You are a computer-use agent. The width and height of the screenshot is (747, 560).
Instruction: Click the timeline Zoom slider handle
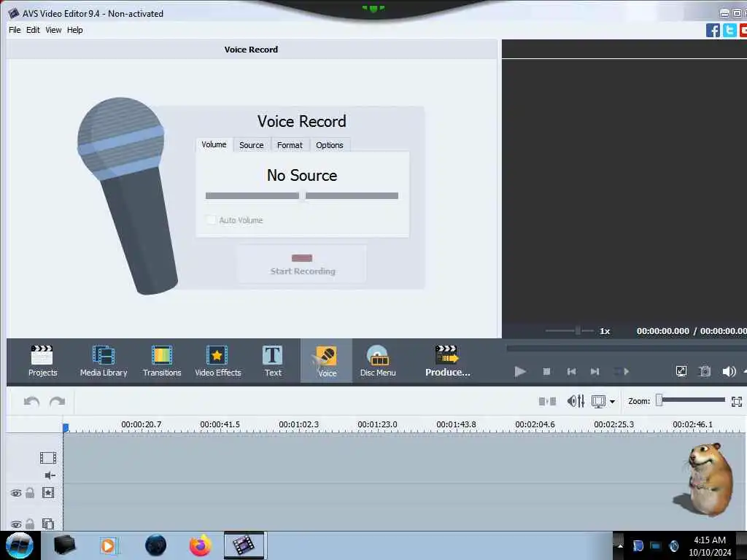click(x=659, y=400)
